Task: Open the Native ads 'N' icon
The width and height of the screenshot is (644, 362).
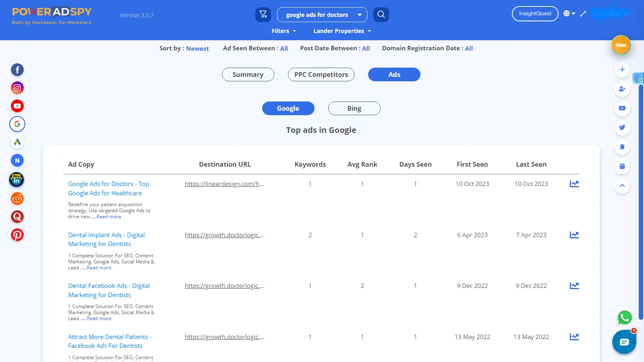Action: (17, 160)
